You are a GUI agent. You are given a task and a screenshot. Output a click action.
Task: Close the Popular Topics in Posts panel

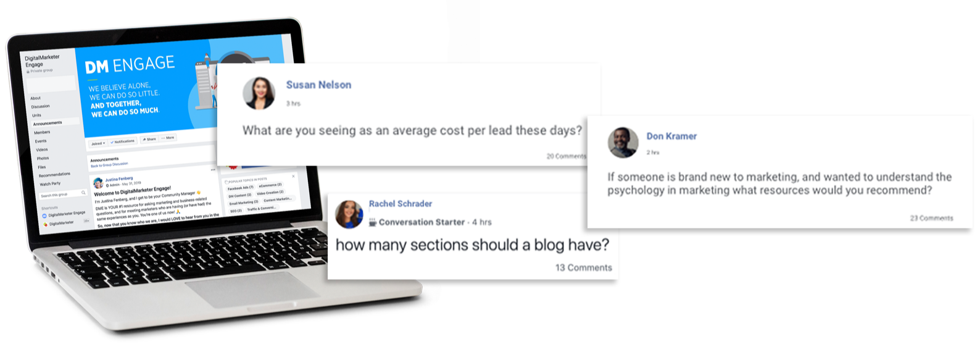294,177
